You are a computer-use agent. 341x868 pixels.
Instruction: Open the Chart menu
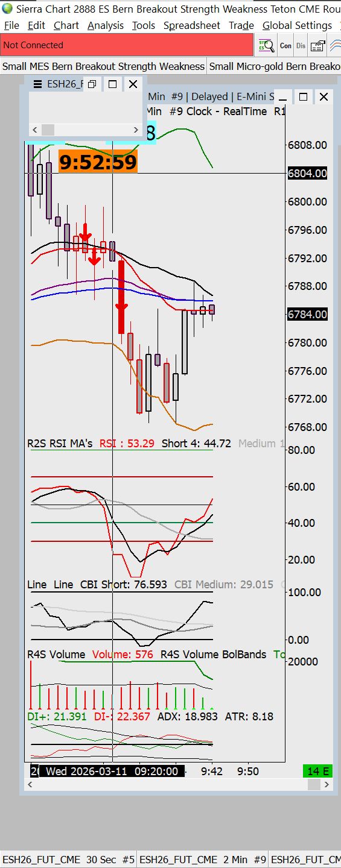coord(66,25)
